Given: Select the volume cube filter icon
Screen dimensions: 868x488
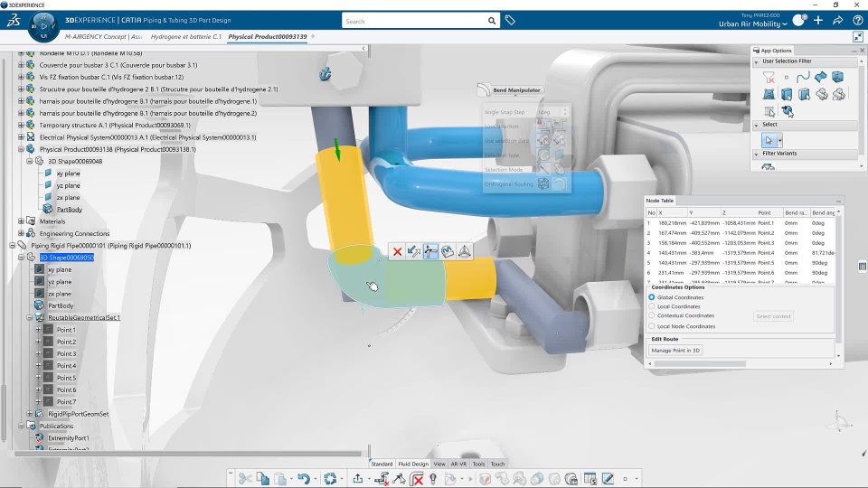Looking at the screenshot, I should coord(837,77).
